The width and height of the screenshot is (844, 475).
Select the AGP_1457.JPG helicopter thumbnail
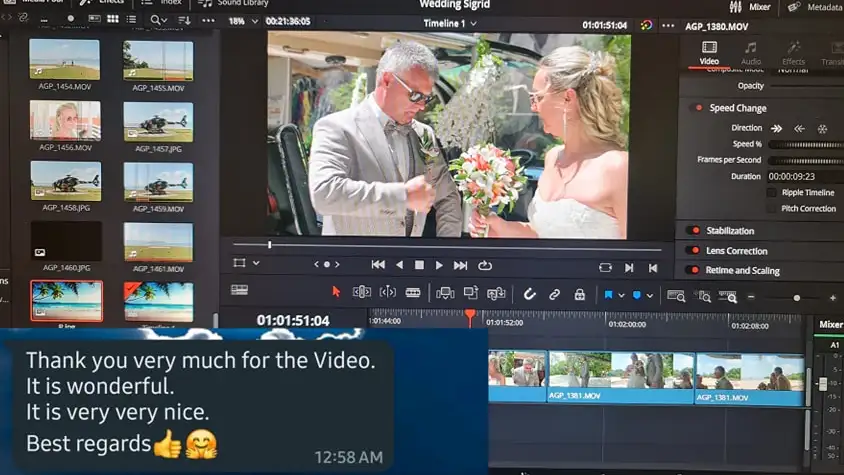click(158, 122)
